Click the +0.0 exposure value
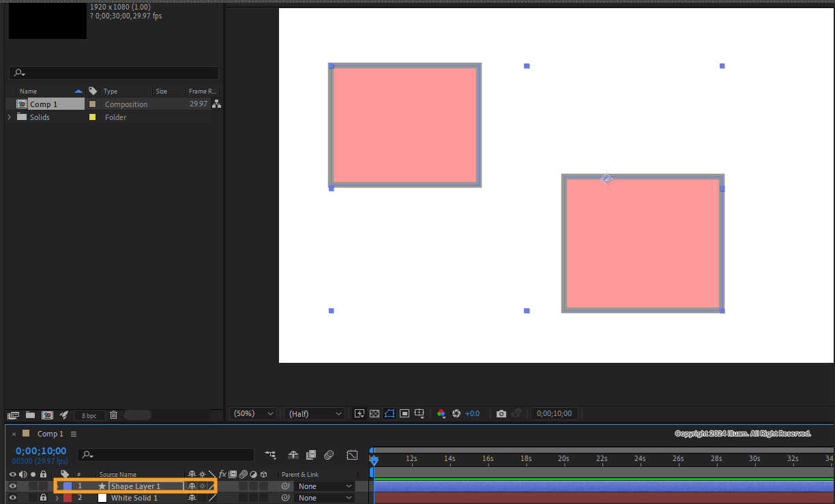 pyautogui.click(x=472, y=414)
